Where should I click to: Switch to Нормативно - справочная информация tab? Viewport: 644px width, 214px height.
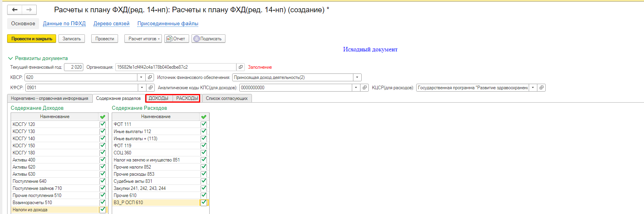[x=50, y=98]
